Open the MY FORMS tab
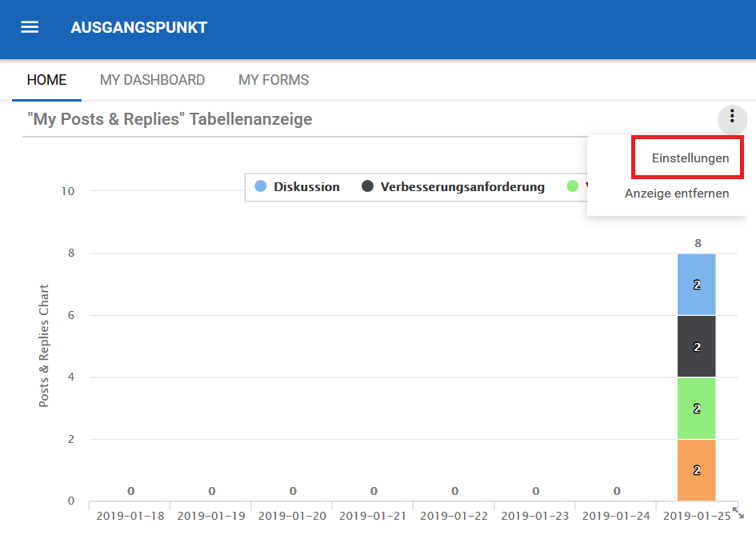Viewport: 756px width, 543px height. click(274, 80)
